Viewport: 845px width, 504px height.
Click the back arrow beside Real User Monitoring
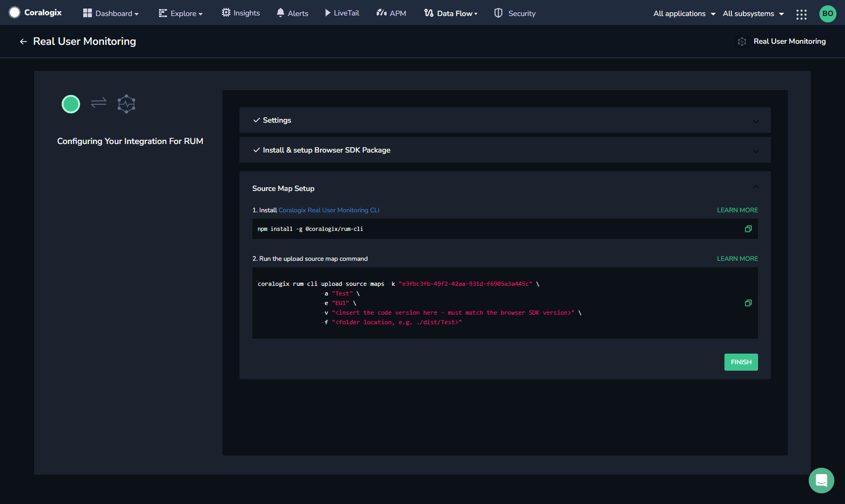pyautogui.click(x=23, y=42)
